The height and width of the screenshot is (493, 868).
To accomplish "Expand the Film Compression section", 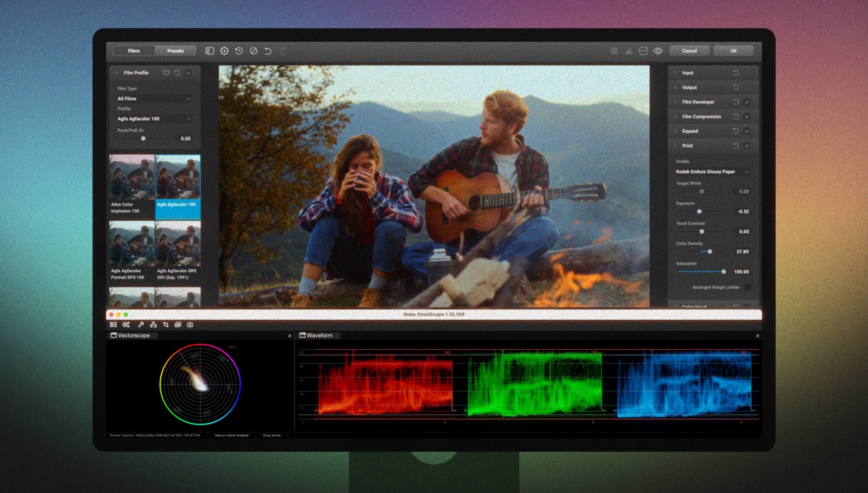I will click(675, 116).
